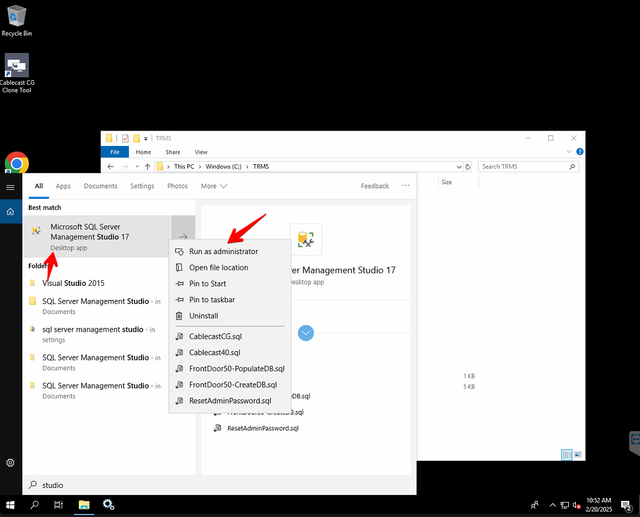Switch to the Apps search tab
Screen dimensions: 640x517
click(63, 186)
